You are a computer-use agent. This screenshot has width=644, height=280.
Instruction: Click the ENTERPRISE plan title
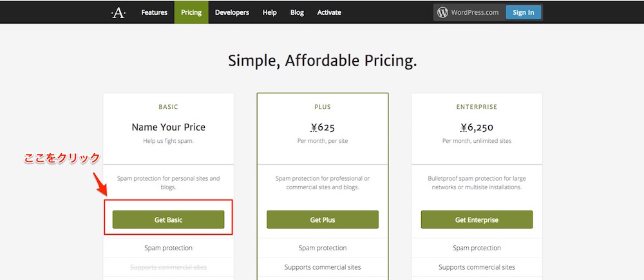[477, 107]
